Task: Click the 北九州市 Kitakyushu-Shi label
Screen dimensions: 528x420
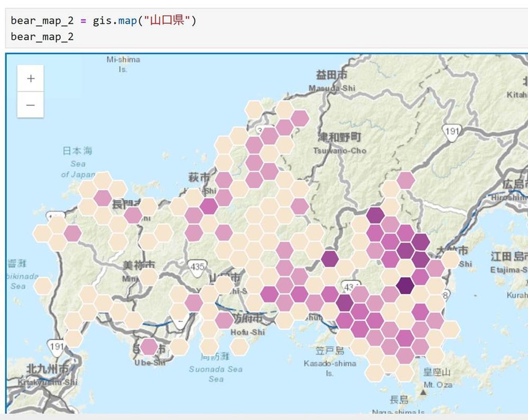Action: point(48,375)
